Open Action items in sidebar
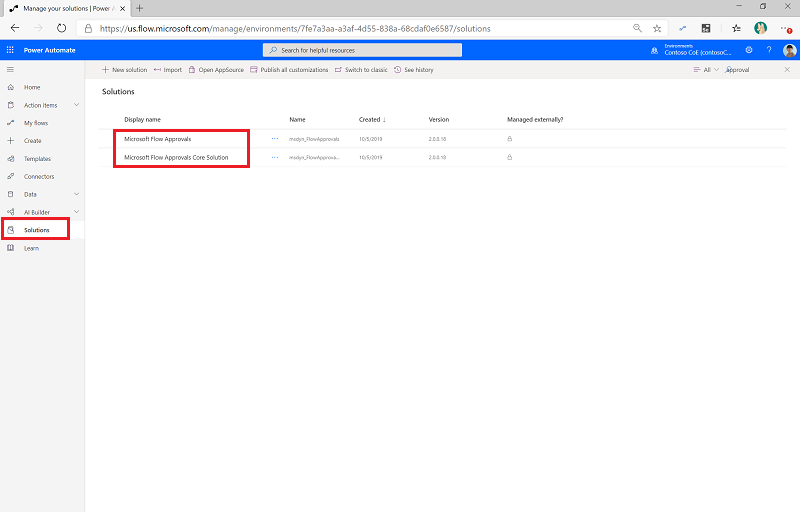Viewport: 800px width, 512px height. click(x=40, y=105)
